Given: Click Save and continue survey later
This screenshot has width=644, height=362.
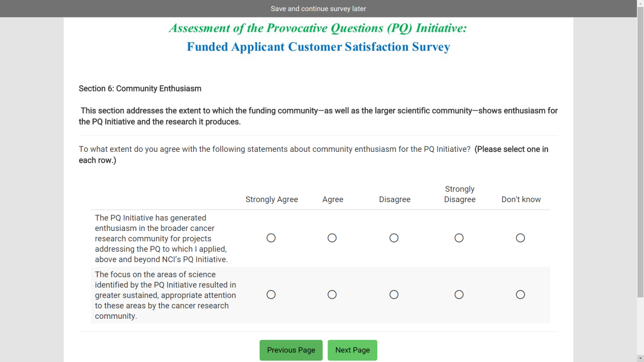Looking at the screenshot, I should [318, 9].
